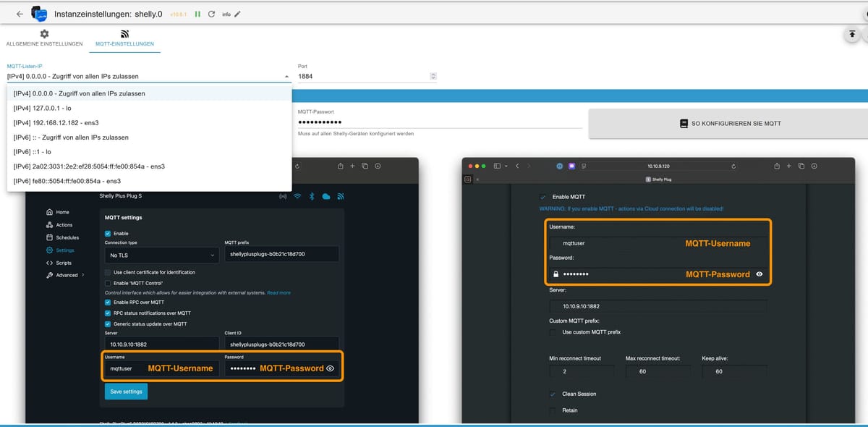Switch to the MQTT-Einstellungen tab

click(x=124, y=38)
